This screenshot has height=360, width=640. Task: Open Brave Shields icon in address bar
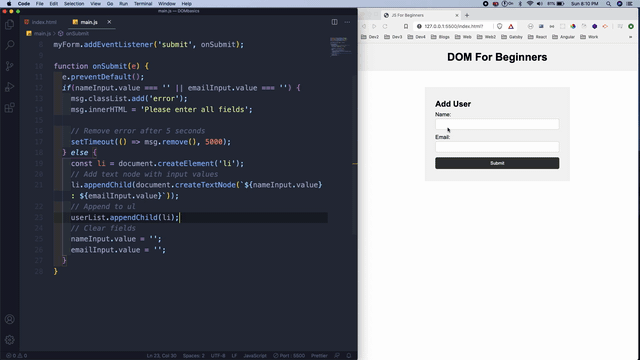coord(500,26)
